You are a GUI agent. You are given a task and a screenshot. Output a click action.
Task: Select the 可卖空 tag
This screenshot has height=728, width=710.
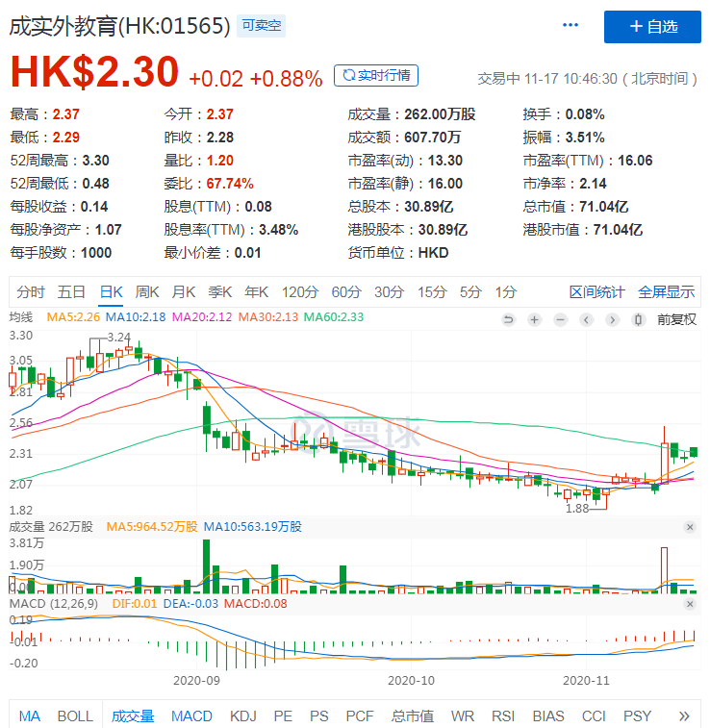(x=262, y=26)
